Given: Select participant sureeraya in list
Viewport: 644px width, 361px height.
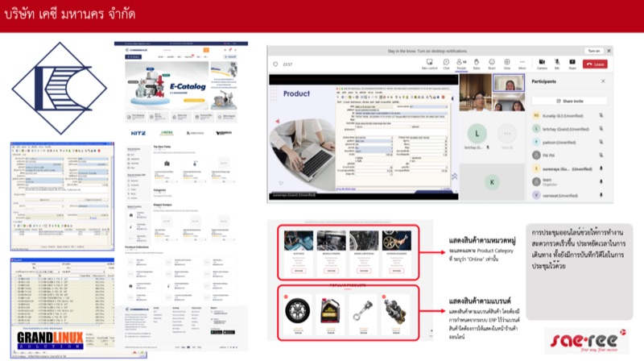Looking at the screenshot, I should coord(568,168).
